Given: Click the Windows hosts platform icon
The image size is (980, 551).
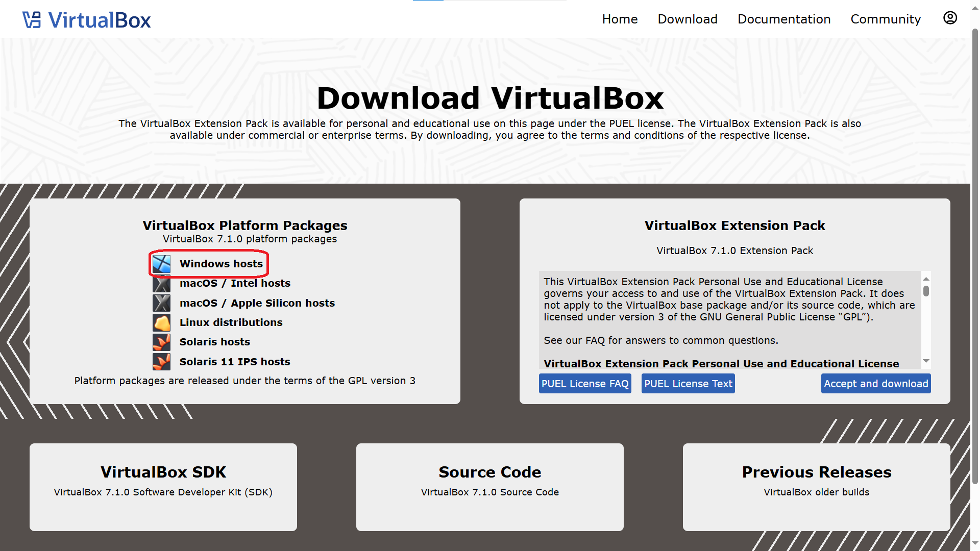Looking at the screenshot, I should (162, 264).
